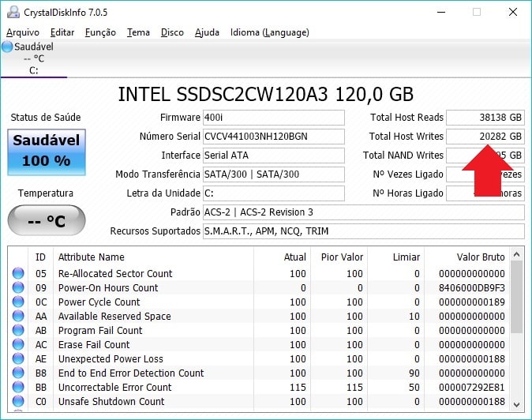The height and width of the screenshot is (420, 532).
Task: Click the status orb for Available Reserved Space
Action: [x=18, y=316]
